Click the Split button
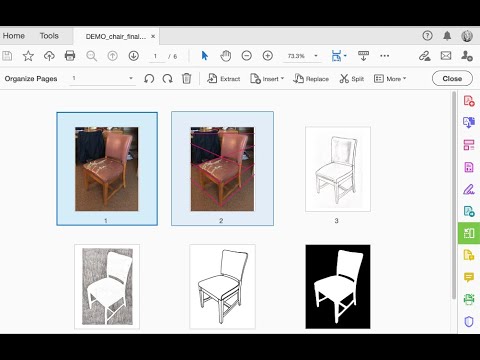 click(352, 79)
